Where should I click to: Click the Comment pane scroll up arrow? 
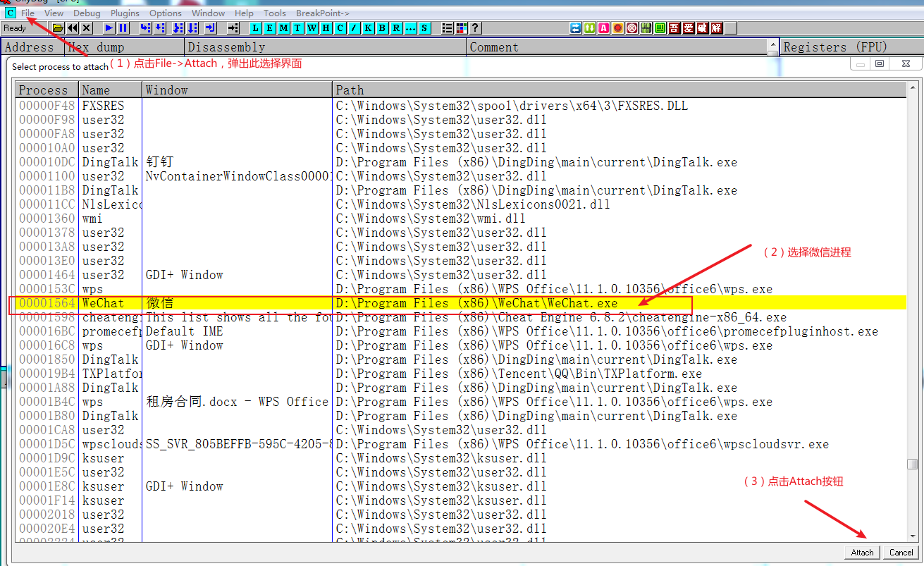pos(772,44)
